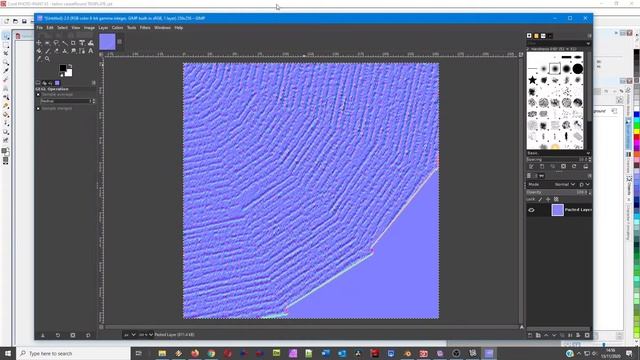Open the brushes dock tab configuration menu
640x360 pixels.
click(589, 36)
